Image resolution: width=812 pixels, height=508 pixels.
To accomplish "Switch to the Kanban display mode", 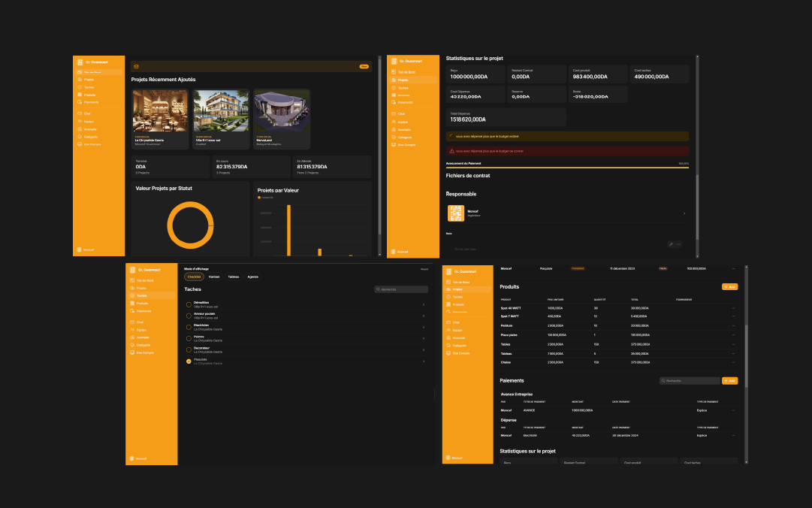I will (x=214, y=277).
